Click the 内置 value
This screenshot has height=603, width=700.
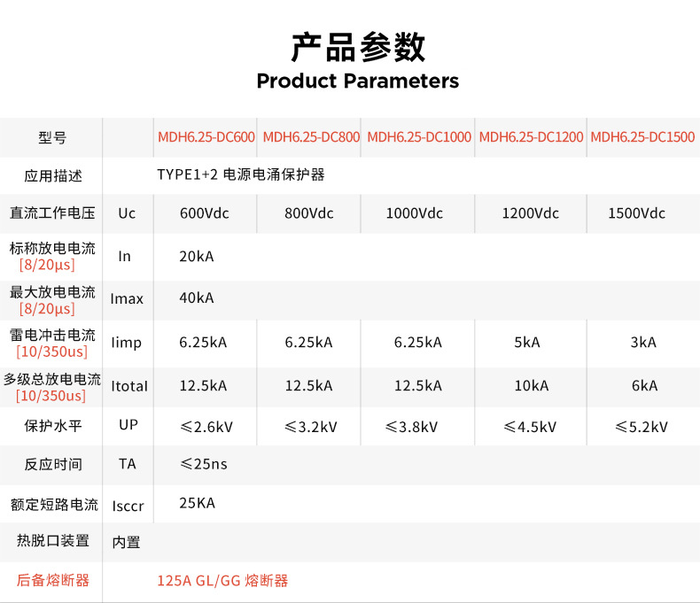point(126,542)
